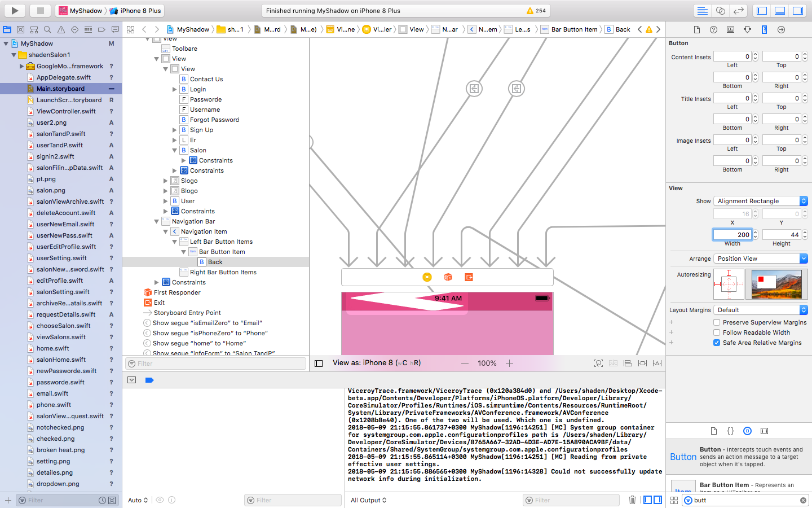Open the find navigator magnifier
Image resolution: width=812 pixels, height=508 pixels.
pos(47,29)
